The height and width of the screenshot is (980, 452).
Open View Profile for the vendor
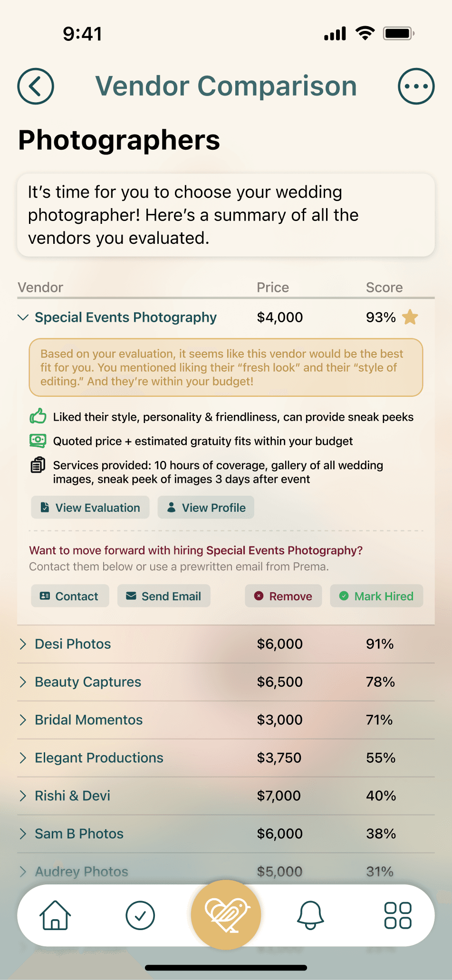(x=206, y=508)
